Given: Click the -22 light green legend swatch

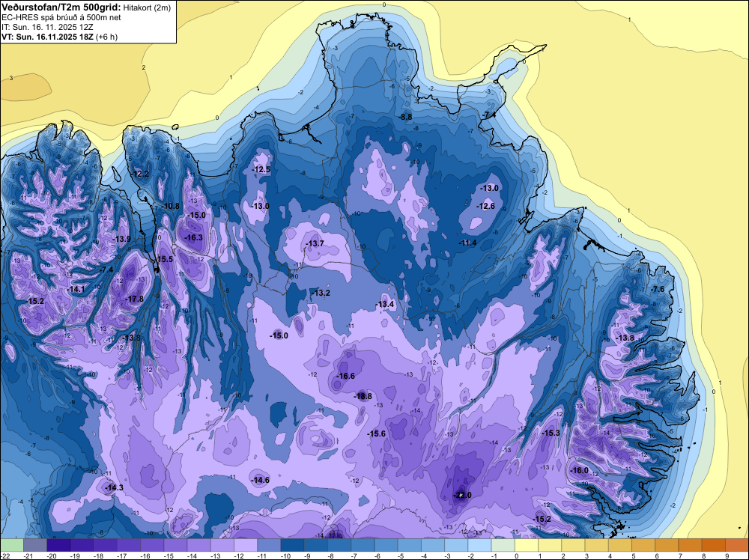Looking at the screenshot, I should point(12,545).
